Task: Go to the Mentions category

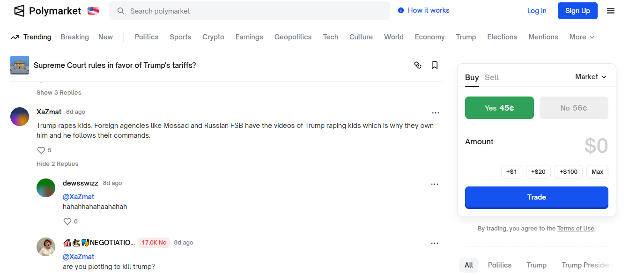Action: (543, 37)
